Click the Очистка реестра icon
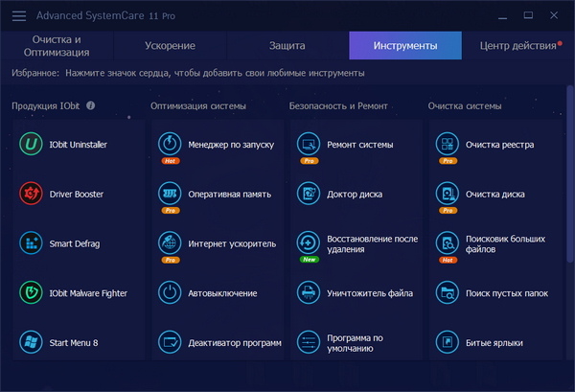575x392 pixels. [447, 144]
